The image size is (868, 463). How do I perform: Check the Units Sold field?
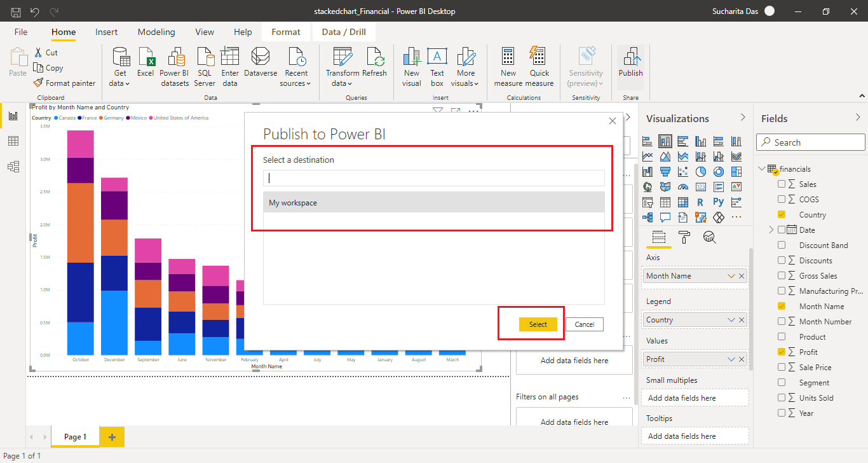point(781,397)
